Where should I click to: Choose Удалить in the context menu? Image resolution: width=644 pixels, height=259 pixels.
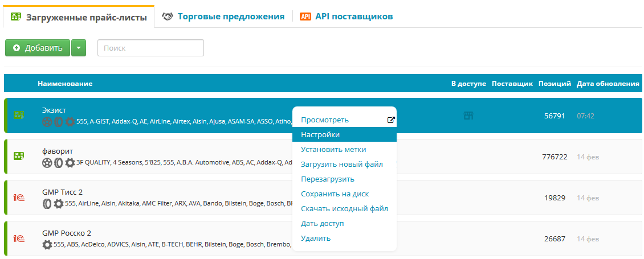pyautogui.click(x=316, y=239)
